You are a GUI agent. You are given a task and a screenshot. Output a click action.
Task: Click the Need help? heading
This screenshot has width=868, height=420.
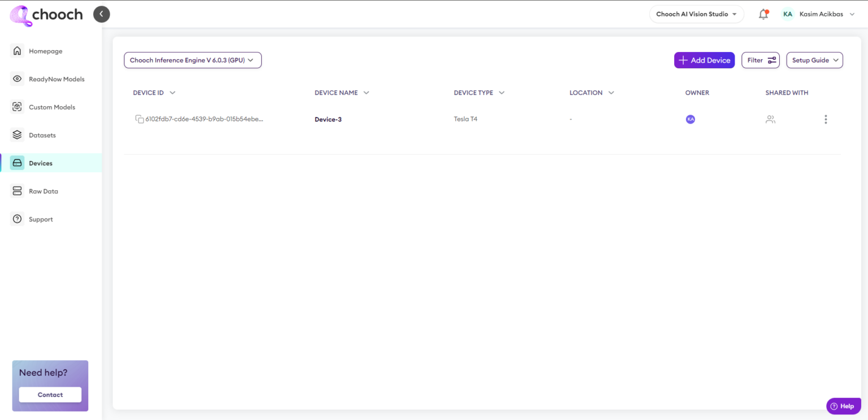tap(43, 373)
